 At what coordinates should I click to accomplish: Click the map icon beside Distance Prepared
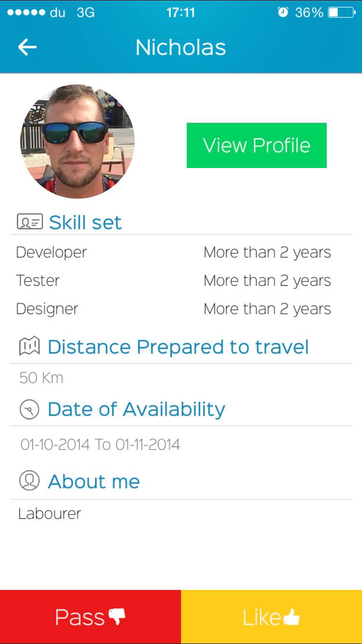29,347
